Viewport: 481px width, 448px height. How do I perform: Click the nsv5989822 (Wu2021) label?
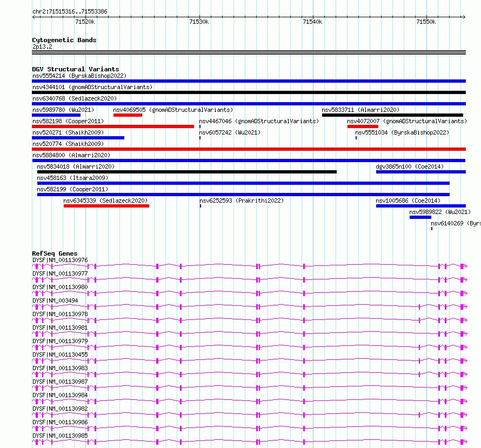[x=440, y=212]
